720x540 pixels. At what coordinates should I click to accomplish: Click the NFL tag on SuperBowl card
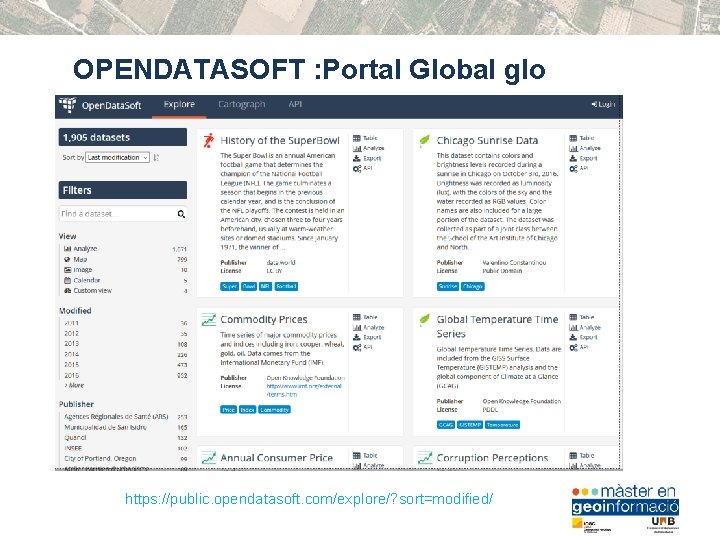click(265, 287)
